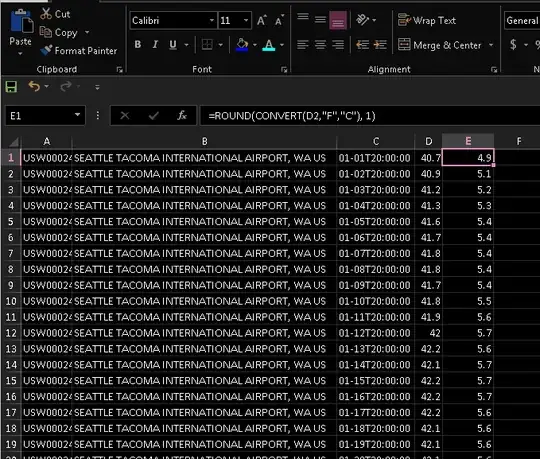Apply the blue fill color bucket
The height and width of the screenshot is (459, 540).
click(242, 45)
